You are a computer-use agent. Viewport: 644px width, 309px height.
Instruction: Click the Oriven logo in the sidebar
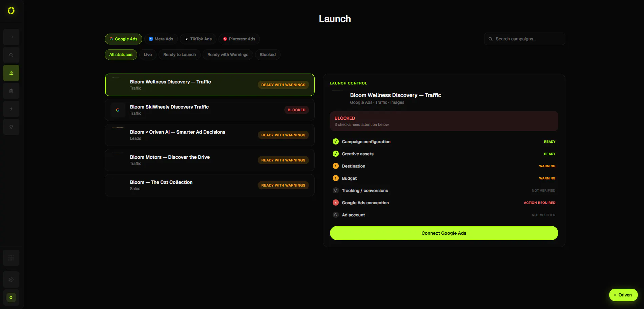pyautogui.click(x=11, y=11)
